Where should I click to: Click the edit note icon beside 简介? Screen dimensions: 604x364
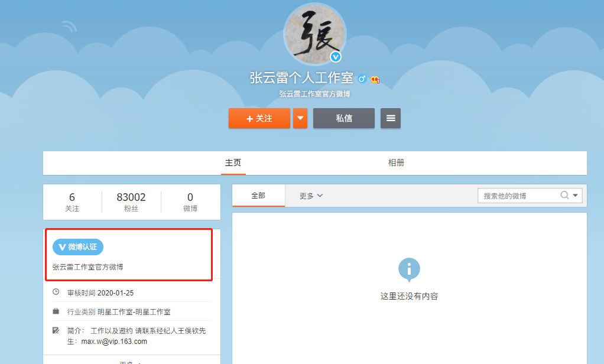tap(56, 330)
